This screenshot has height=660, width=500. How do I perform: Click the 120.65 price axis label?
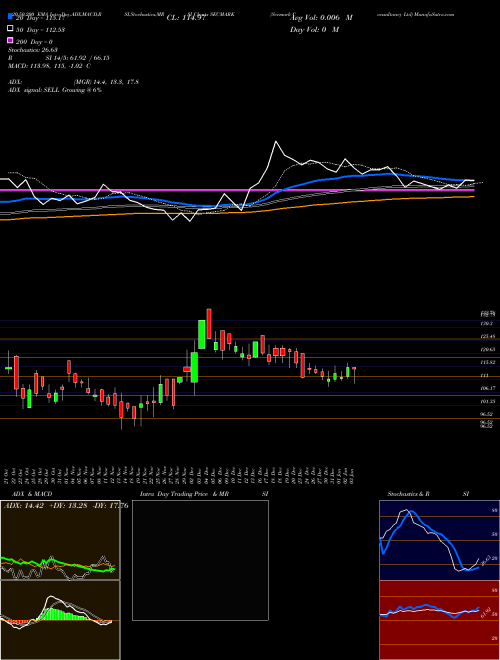488,349
